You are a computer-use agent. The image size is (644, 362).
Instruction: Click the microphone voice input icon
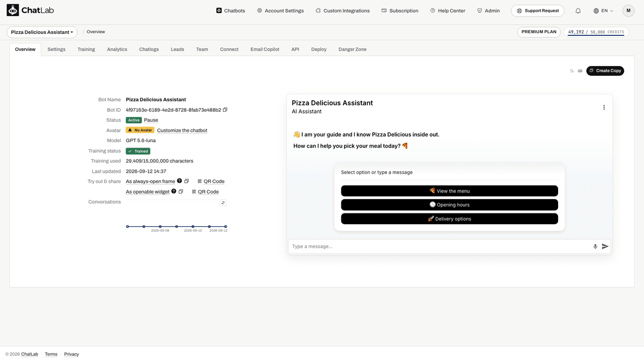595,246
